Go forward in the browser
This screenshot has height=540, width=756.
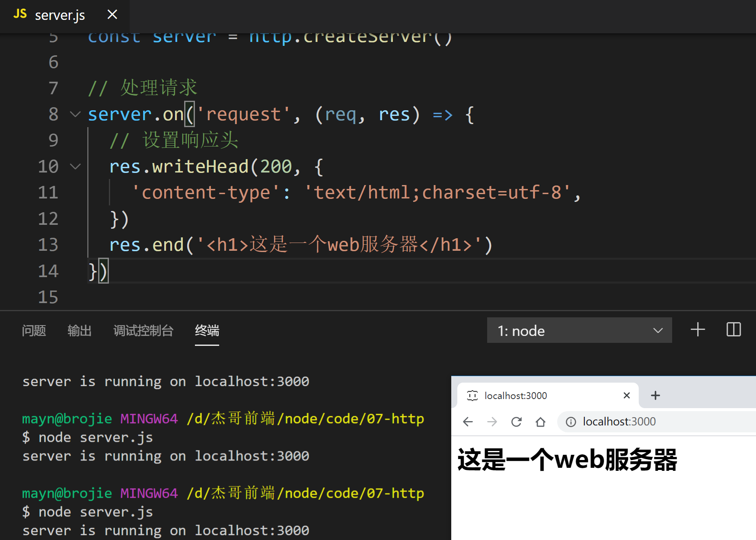[492, 422]
